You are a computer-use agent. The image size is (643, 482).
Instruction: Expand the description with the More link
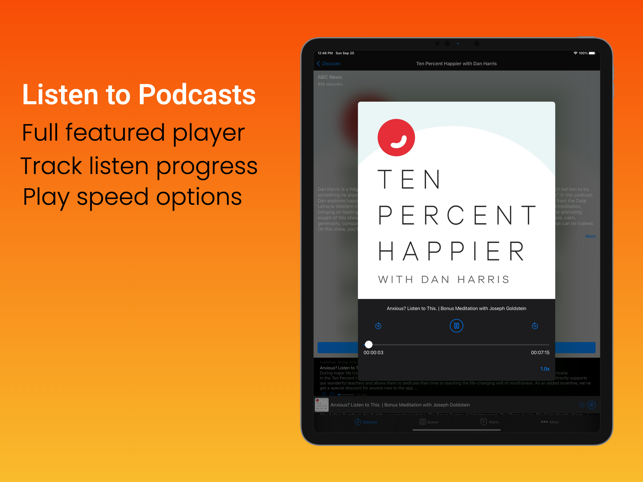coord(590,236)
